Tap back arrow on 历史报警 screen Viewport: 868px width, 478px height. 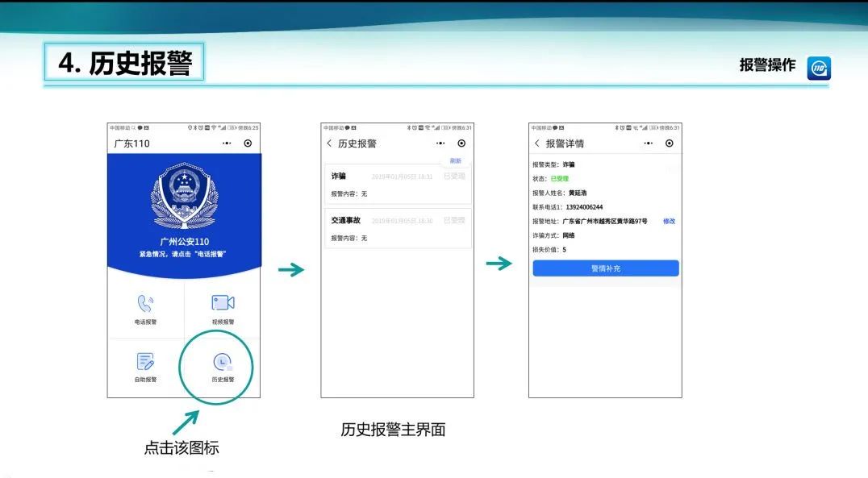[329, 143]
